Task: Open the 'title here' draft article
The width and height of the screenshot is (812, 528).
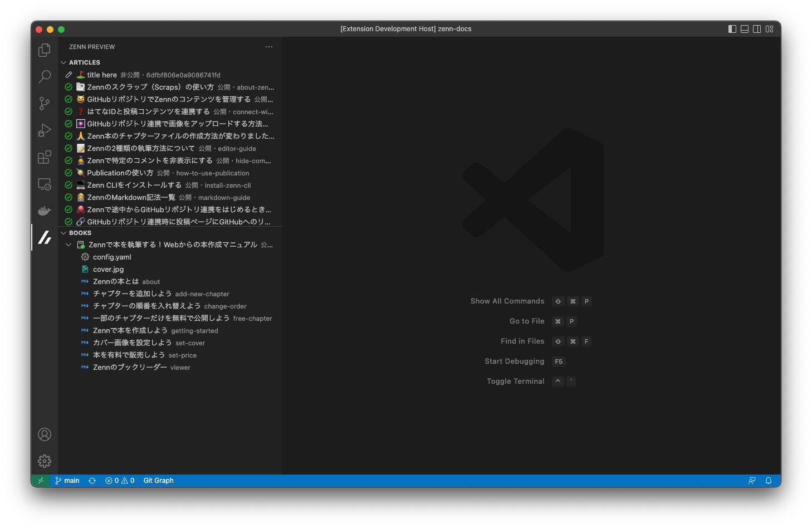Action: (x=170, y=75)
